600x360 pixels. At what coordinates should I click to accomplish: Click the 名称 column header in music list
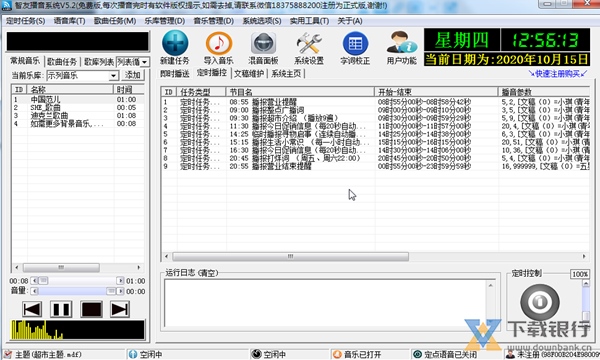click(x=70, y=90)
